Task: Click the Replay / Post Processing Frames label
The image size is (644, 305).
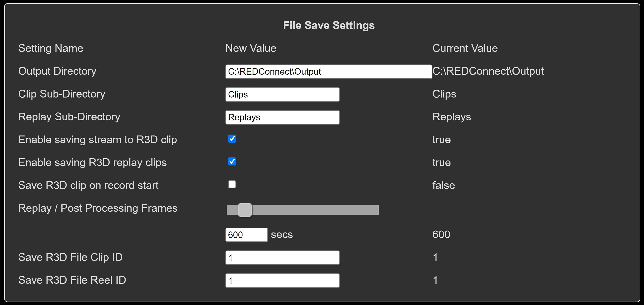Action: 98,208
